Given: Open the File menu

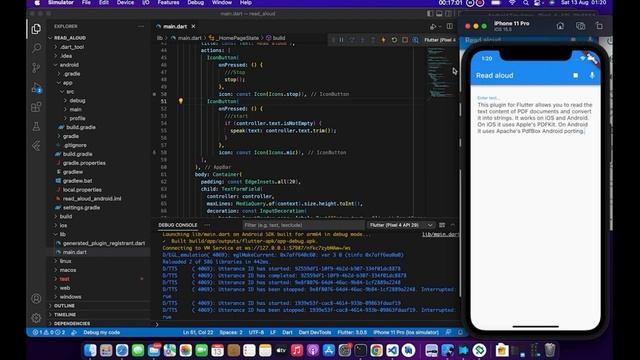Looking at the screenshot, I should tap(86, 3).
